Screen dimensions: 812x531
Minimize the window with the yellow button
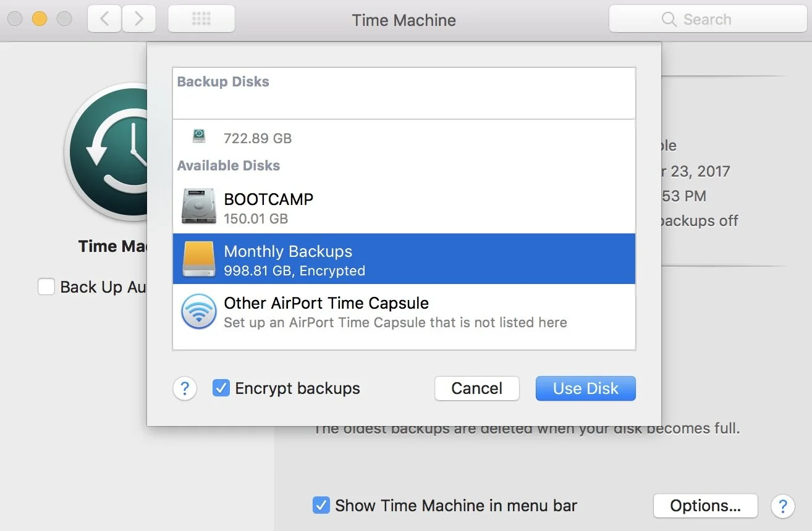[x=40, y=19]
